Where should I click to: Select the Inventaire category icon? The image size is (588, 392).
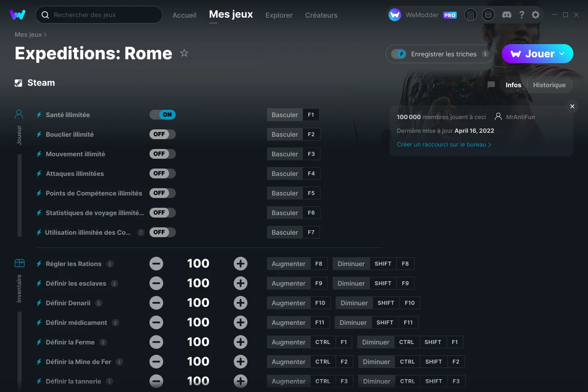pos(19,264)
